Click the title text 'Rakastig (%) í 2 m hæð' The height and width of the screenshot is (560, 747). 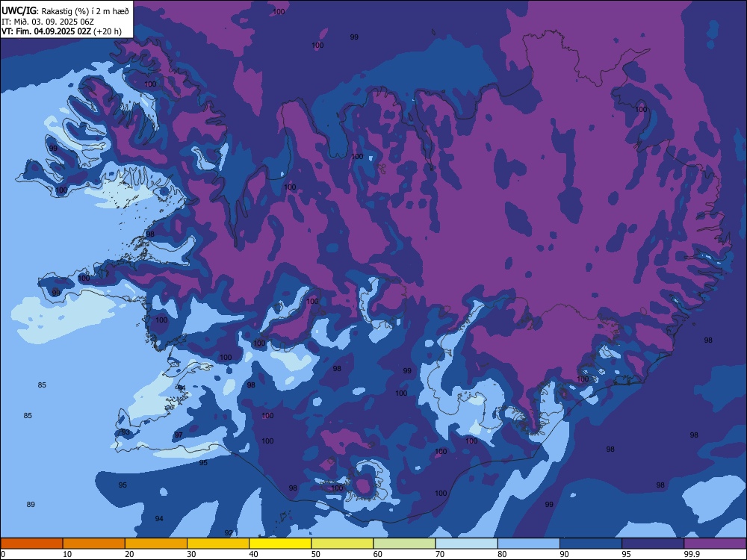coord(85,11)
